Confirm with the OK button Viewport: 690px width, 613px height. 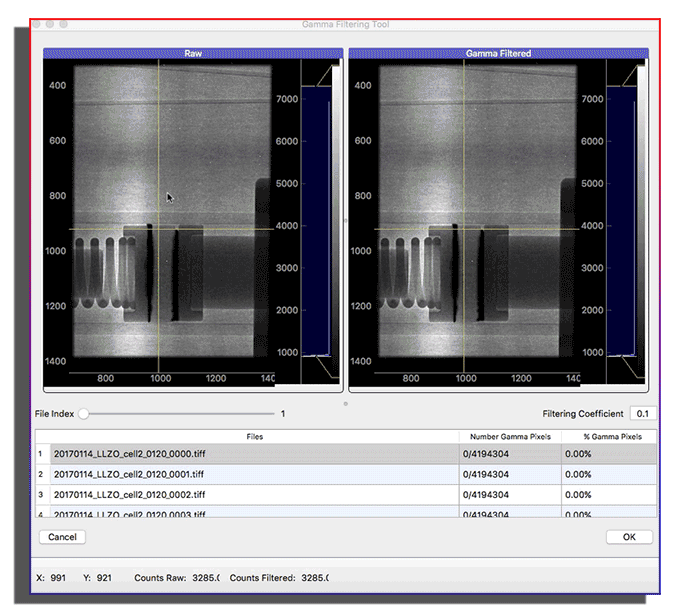[629, 537]
